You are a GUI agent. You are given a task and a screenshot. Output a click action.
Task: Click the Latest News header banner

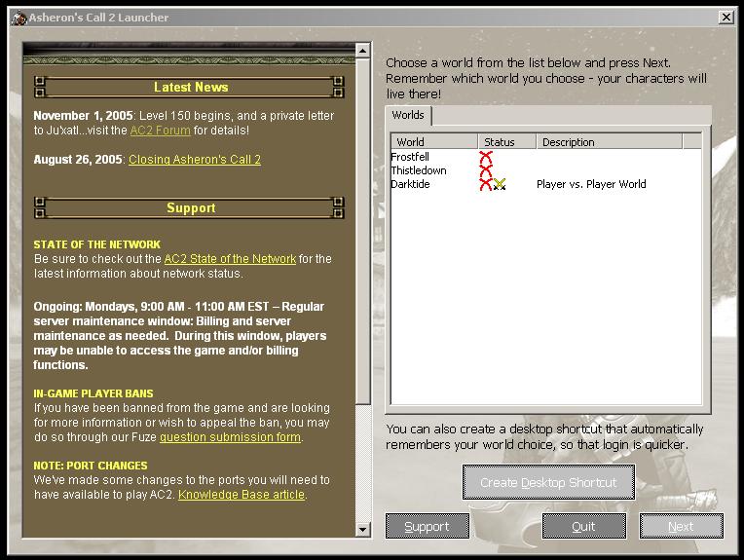click(x=189, y=88)
